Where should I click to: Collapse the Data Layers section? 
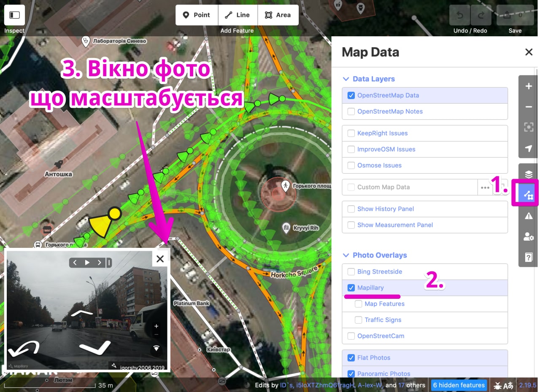point(368,79)
